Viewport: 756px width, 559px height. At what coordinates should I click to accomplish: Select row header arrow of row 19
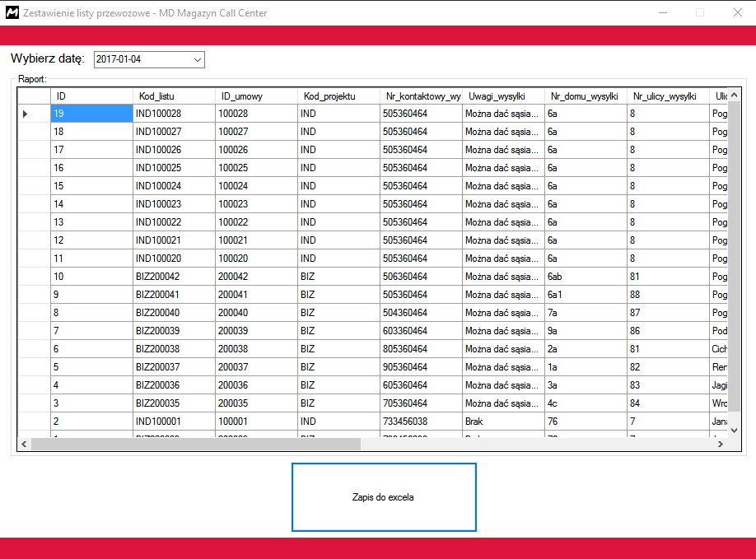pyautogui.click(x=34, y=114)
